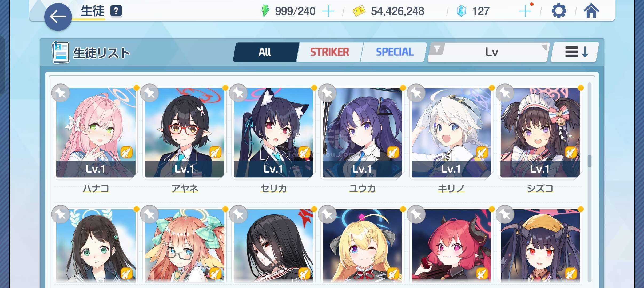
Task: Open the help question mark icon
Action: [116, 11]
